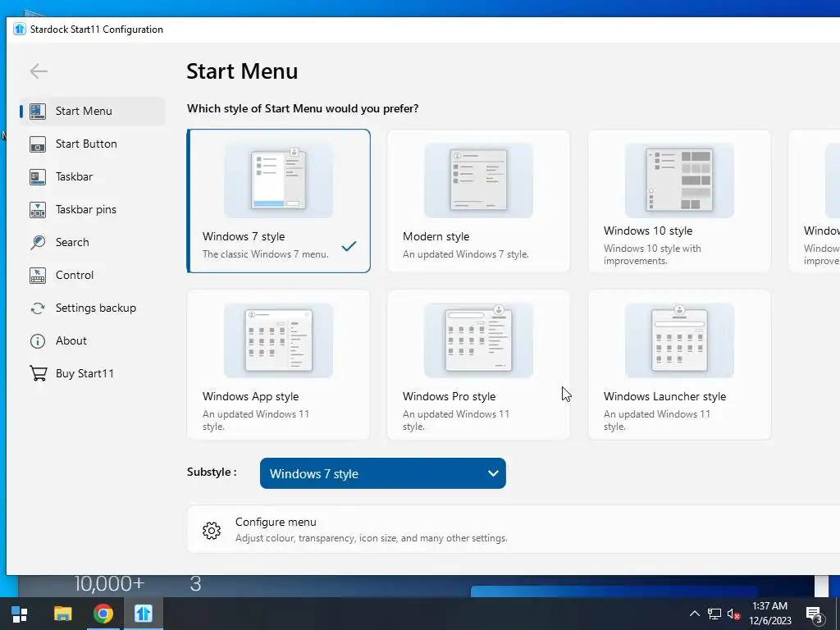The height and width of the screenshot is (630, 840).
Task: Click the Configure menu gear icon
Action: 212,531
